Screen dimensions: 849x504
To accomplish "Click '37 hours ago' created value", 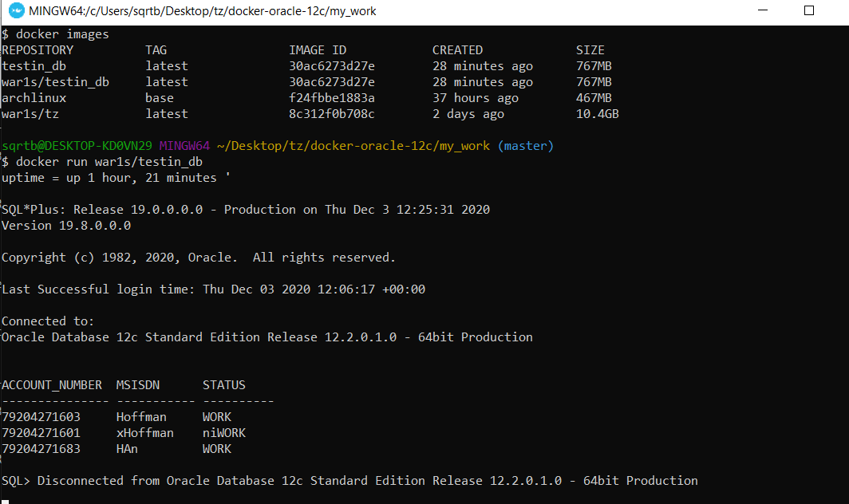I will pos(476,98).
